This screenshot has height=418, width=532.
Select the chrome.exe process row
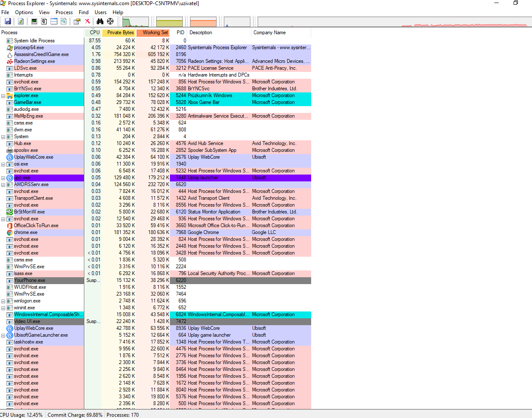pos(26,233)
